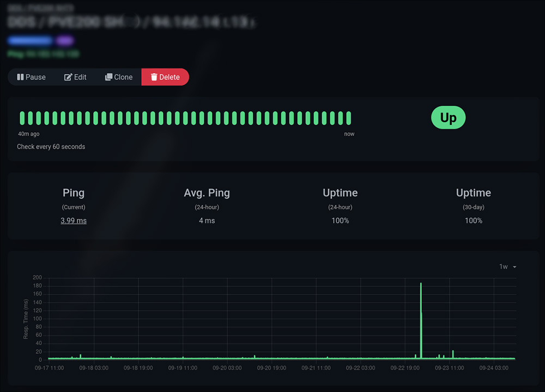Image resolution: width=545 pixels, height=392 pixels.
Task: Click the green Up status badge
Action: [x=448, y=118]
